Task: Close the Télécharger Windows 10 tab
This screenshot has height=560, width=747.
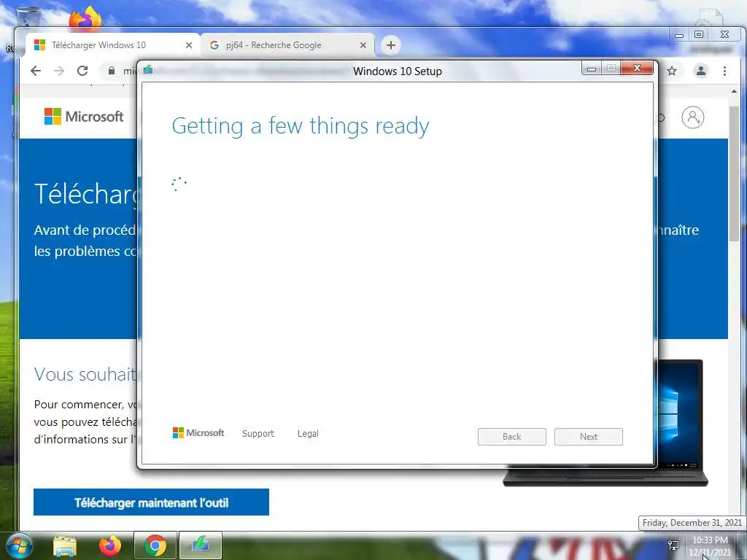Action: click(x=189, y=45)
